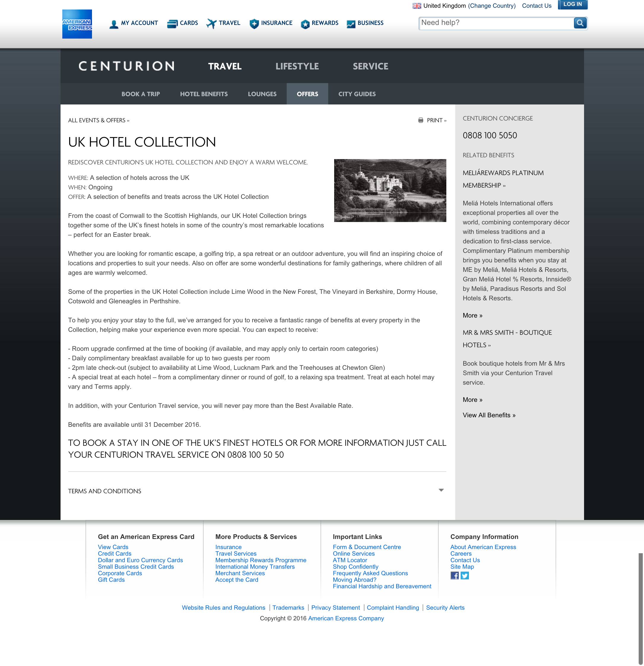Click the castle hotel photo
The width and height of the screenshot is (644, 666).
click(x=390, y=190)
